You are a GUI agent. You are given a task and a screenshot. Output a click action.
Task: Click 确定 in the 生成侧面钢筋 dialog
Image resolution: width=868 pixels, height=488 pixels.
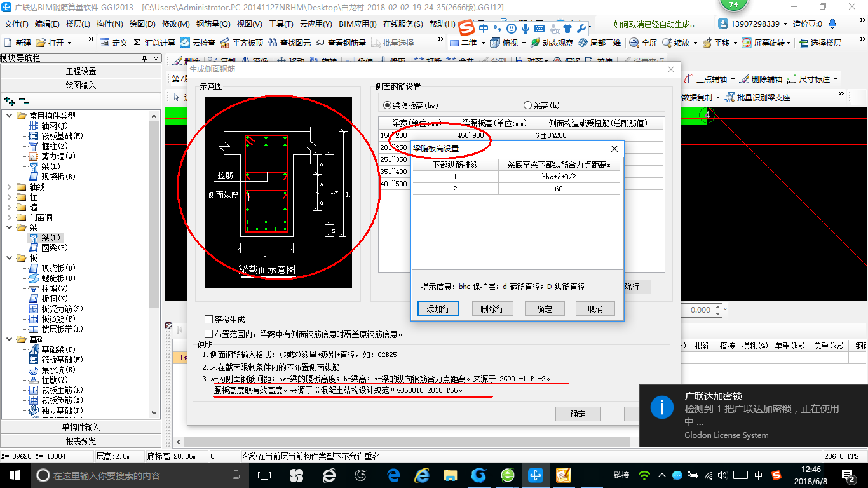click(x=578, y=414)
